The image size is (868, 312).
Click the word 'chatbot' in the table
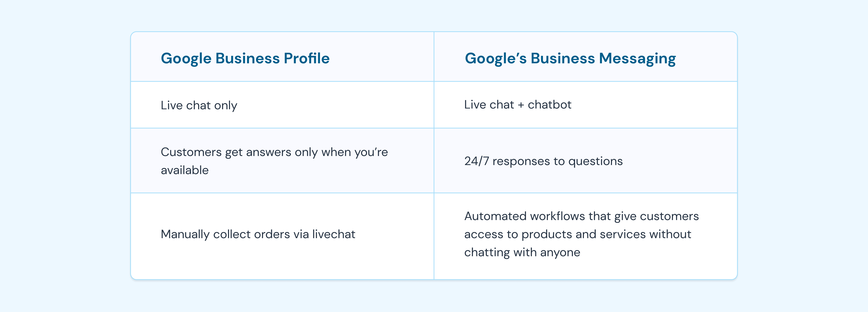click(549, 105)
